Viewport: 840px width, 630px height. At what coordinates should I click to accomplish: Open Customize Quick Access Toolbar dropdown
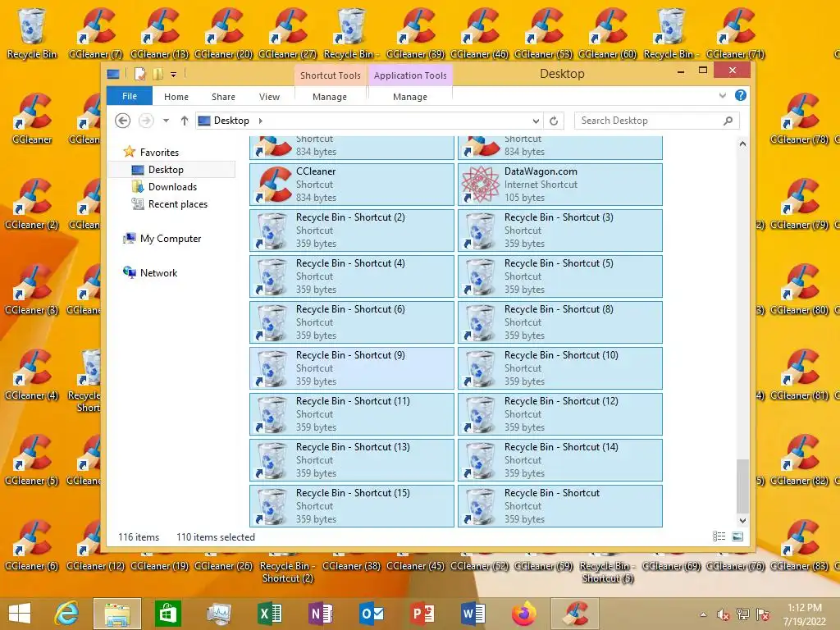point(174,75)
